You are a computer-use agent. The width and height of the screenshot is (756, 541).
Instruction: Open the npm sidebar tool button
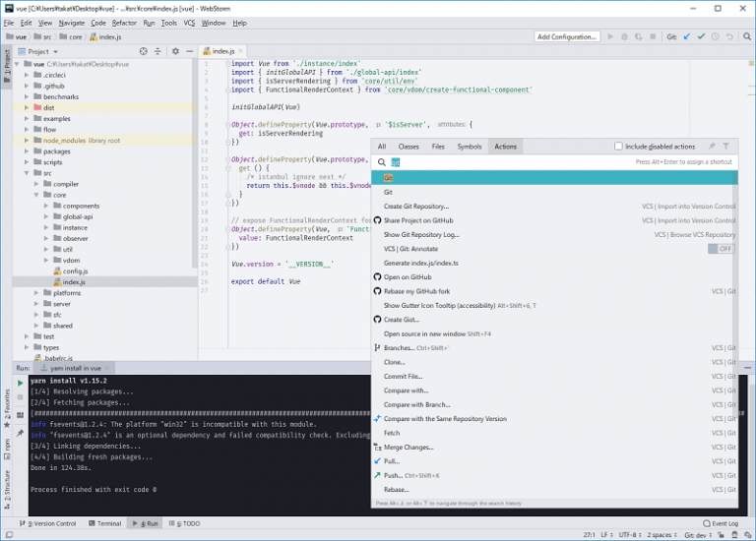coord(7,449)
